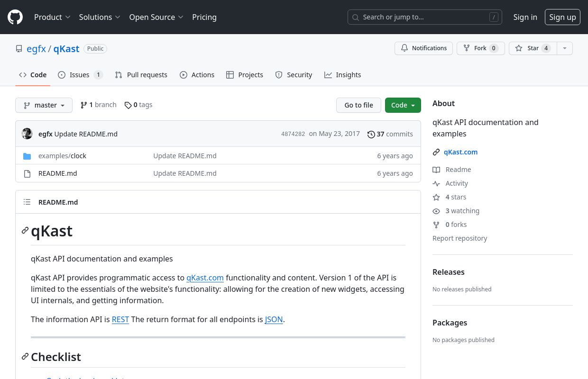Image resolution: width=588 pixels, height=379 pixels.
Task: Click the README.md header title
Action: pyautogui.click(x=58, y=202)
